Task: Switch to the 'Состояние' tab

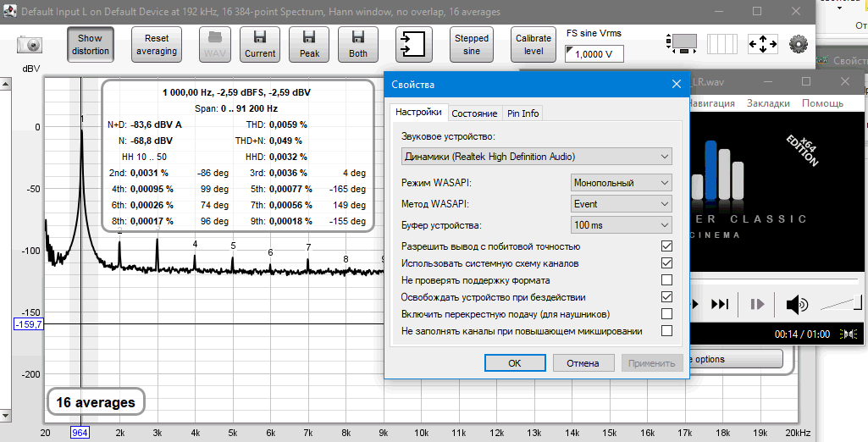Action: [x=474, y=113]
